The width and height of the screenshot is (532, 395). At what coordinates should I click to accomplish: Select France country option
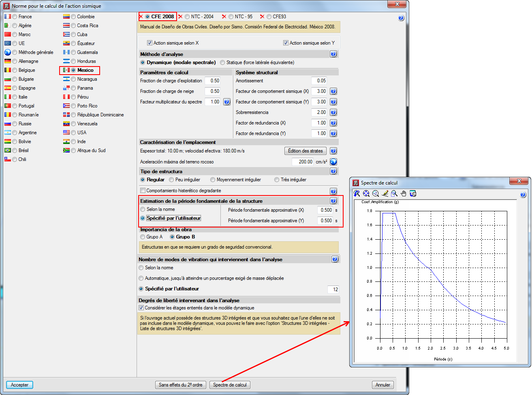pyautogui.click(x=15, y=17)
